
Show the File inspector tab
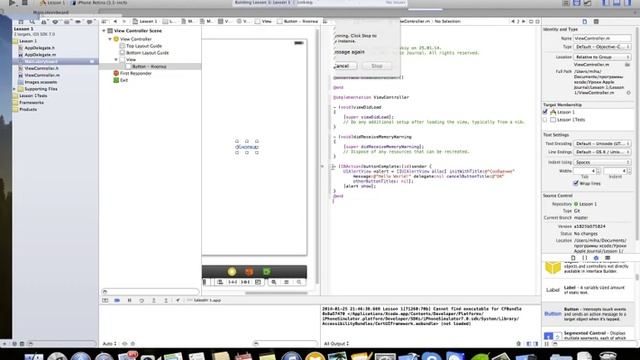coord(584,21)
